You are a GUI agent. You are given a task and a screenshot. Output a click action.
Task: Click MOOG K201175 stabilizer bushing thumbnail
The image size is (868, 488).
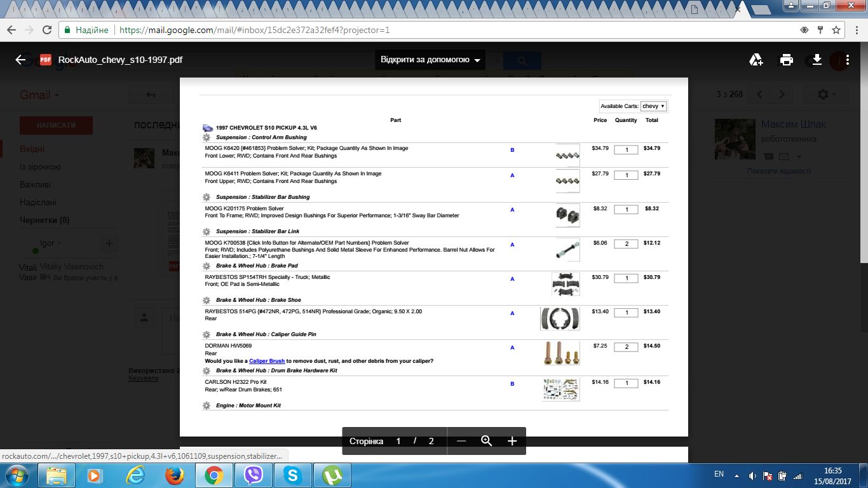pyautogui.click(x=567, y=215)
